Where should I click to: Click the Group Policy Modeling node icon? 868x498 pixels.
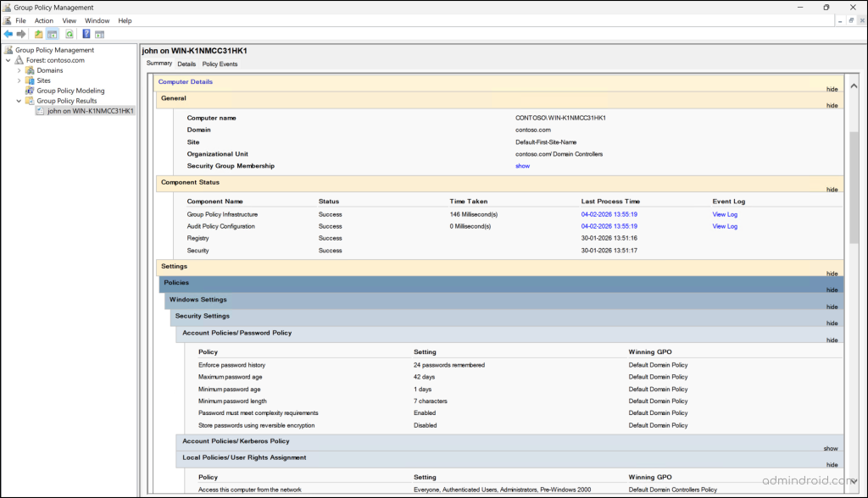point(31,91)
